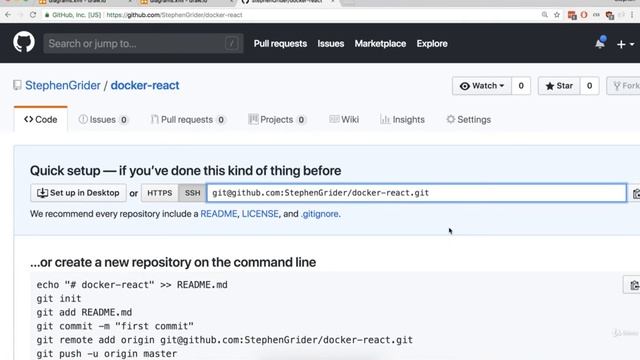Viewport: 640px width, 360px height.
Task: Select the SSH clone protocol
Action: coord(192,193)
